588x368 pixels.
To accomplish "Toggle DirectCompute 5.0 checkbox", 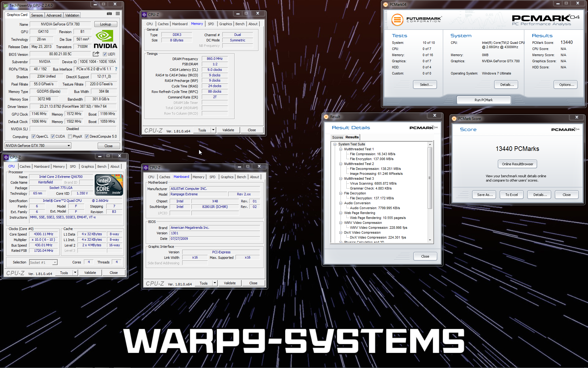I will [87, 136].
